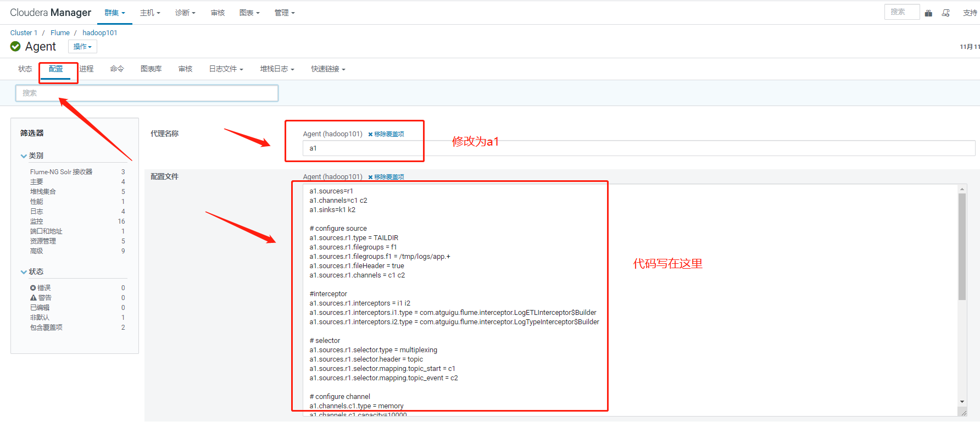Viewport: 980px width, 427px height.
Task: Click the configuration 搜索 filter box
Action: point(147,93)
